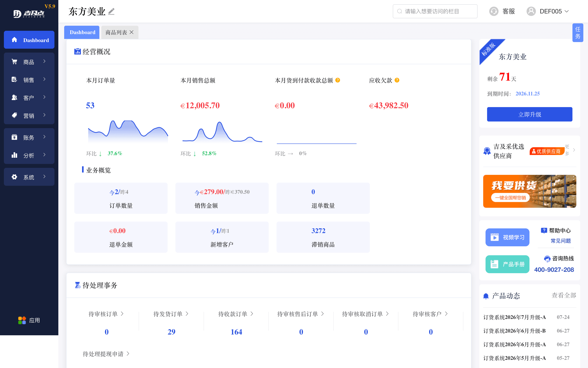Click the 销售金额 overview card
This screenshot has height=368, width=588.
222,198
